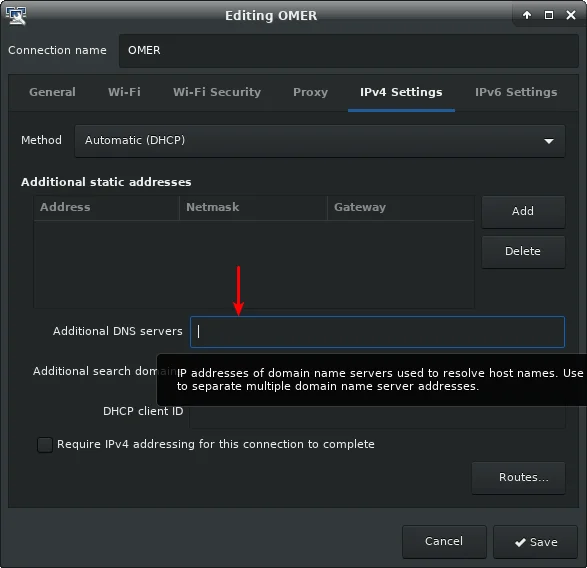Image resolution: width=587 pixels, height=568 pixels.
Task: Click the DHCP client ID field
Action: [377, 417]
